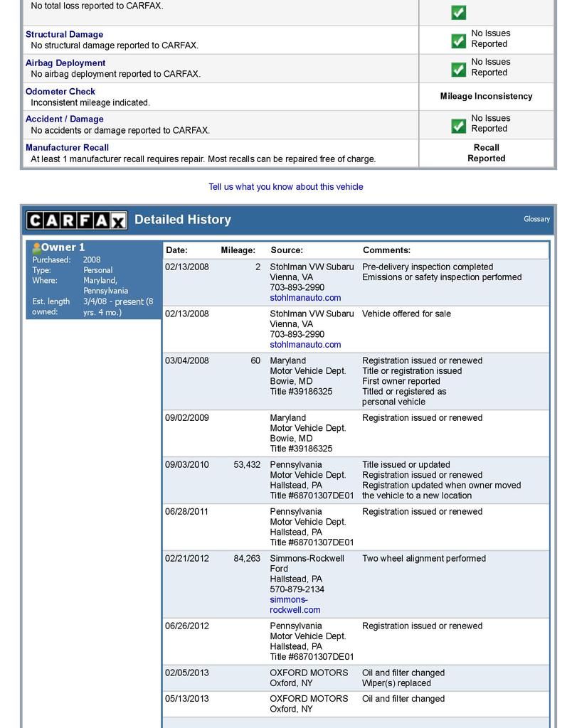
Task: Open the Glossary link
Action: pyautogui.click(x=536, y=219)
